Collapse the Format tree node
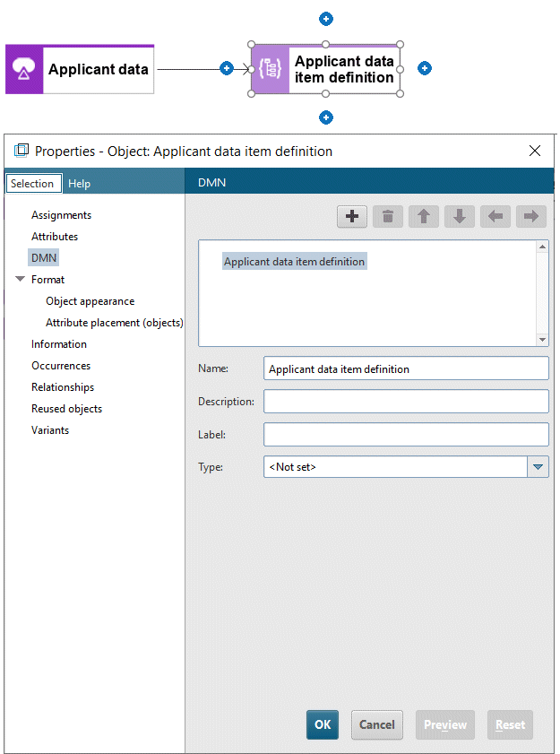This screenshot has height=754, width=560. [20, 279]
